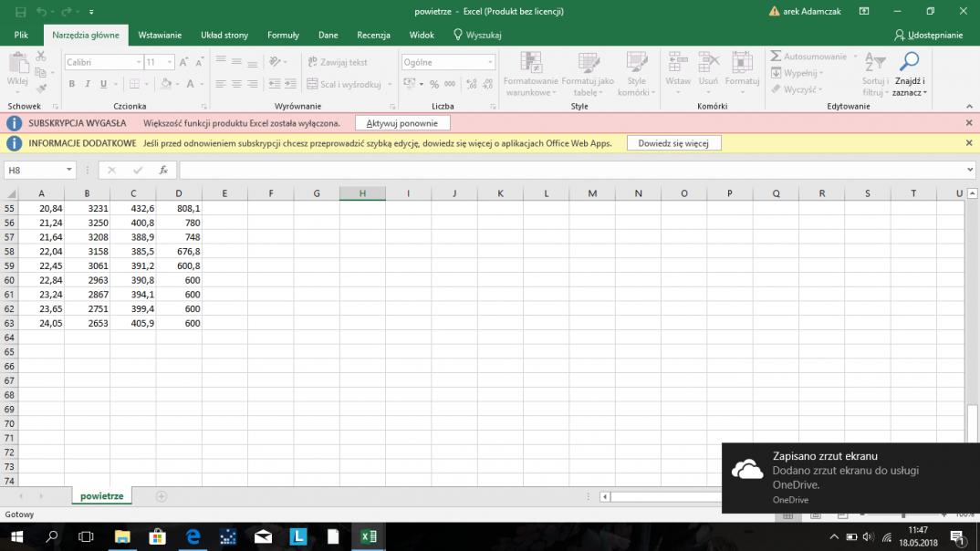Switch to the Wstawianie ribbon tab

coord(160,35)
